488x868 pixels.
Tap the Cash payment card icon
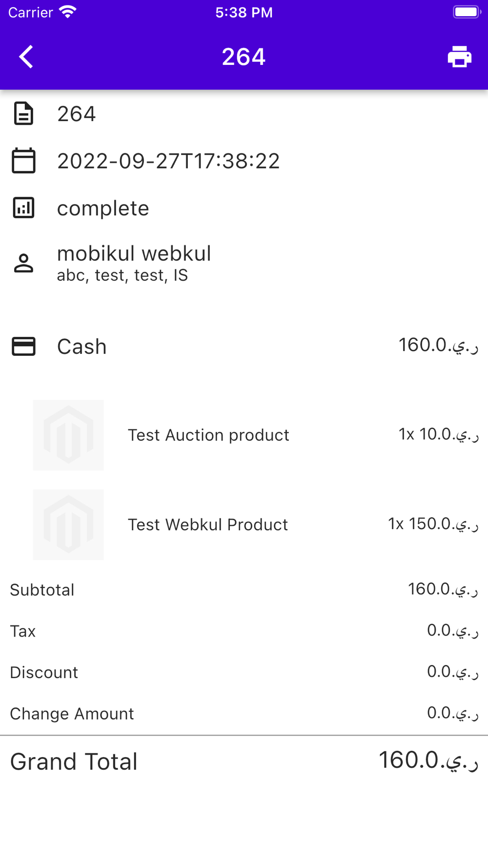(x=23, y=346)
